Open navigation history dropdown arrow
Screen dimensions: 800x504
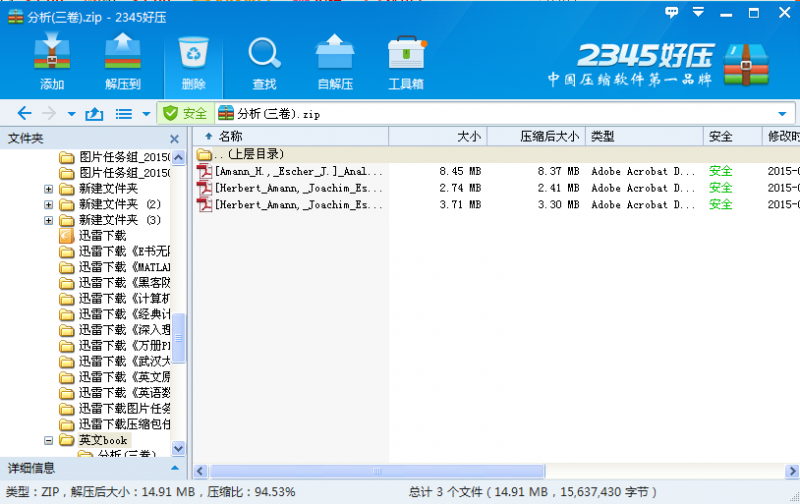71,114
